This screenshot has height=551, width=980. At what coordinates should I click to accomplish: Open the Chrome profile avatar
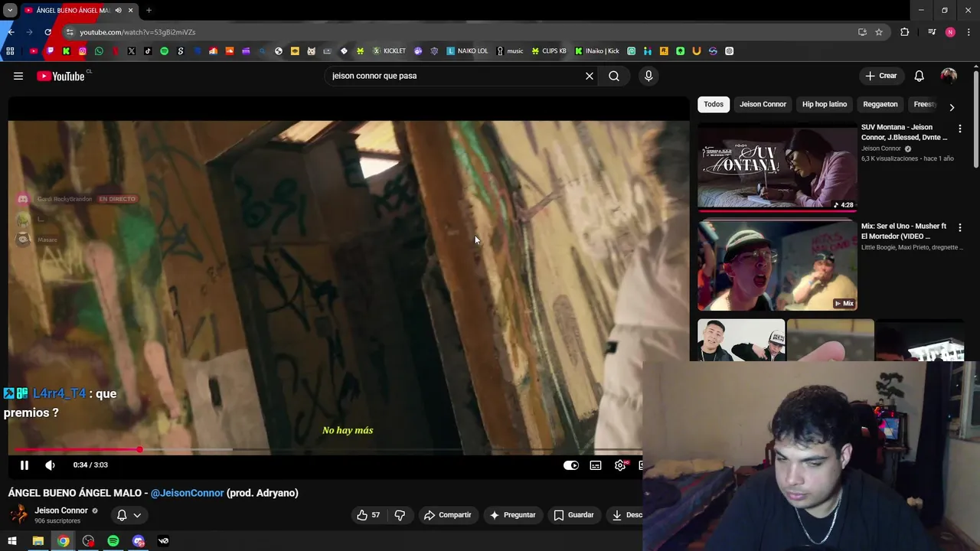(950, 32)
